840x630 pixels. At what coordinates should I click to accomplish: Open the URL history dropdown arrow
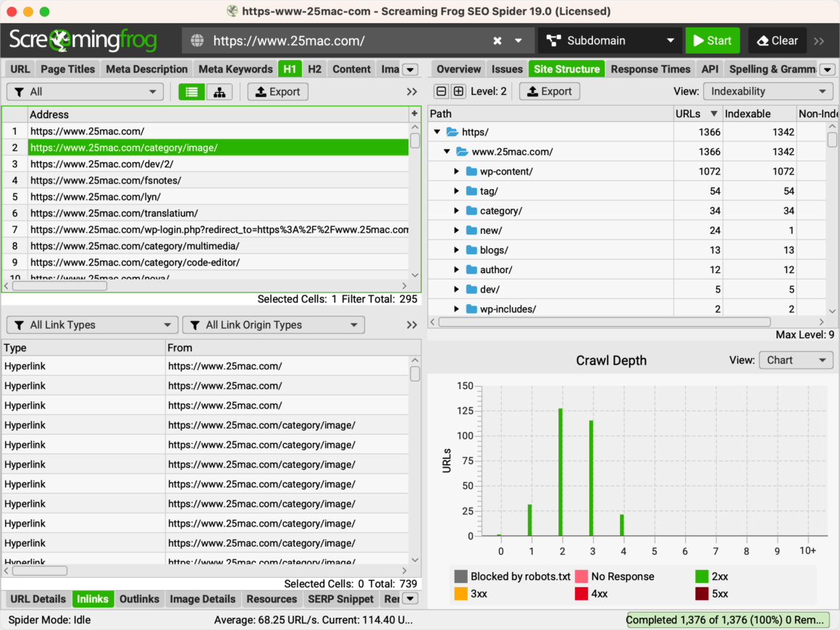518,41
